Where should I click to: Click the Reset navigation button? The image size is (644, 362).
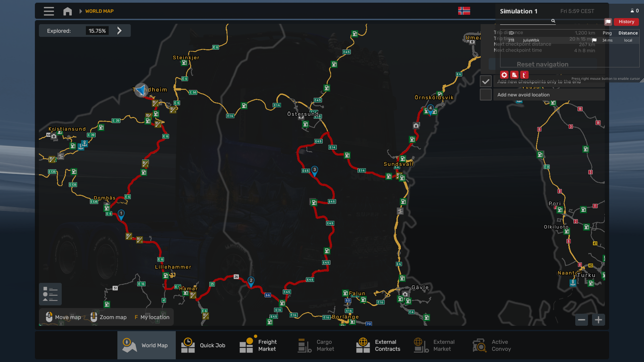coord(542,64)
